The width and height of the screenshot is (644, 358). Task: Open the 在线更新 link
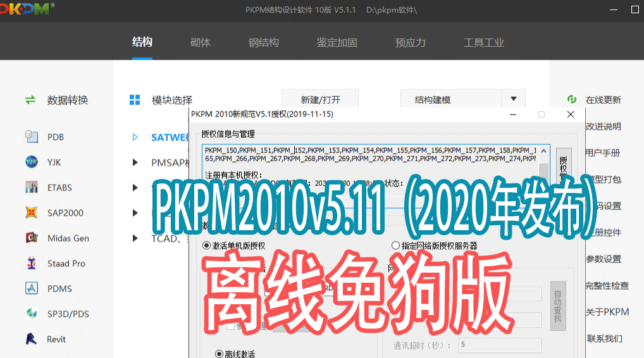pyautogui.click(x=603, y=100)
